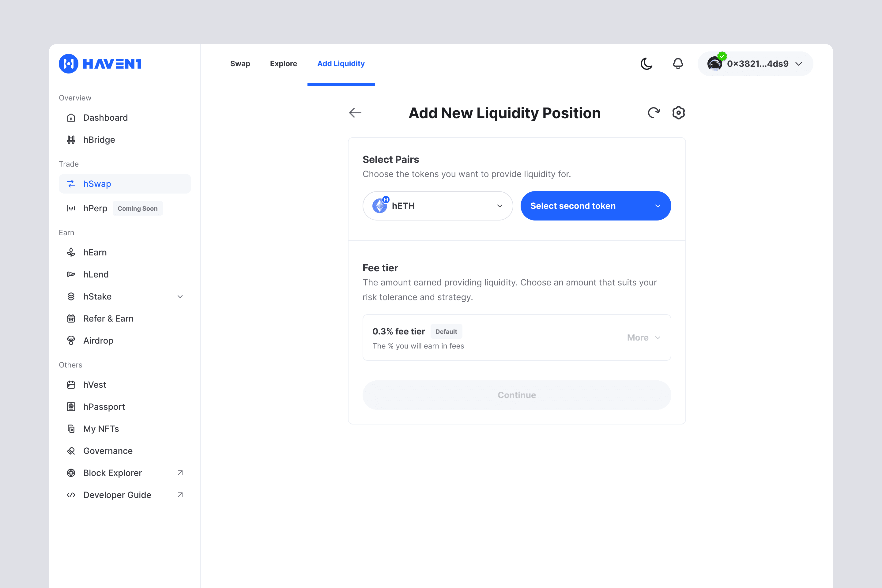The image size is (882, 588).
Task: Expand the hStake submenu chevron
Action: coord(180,297)
